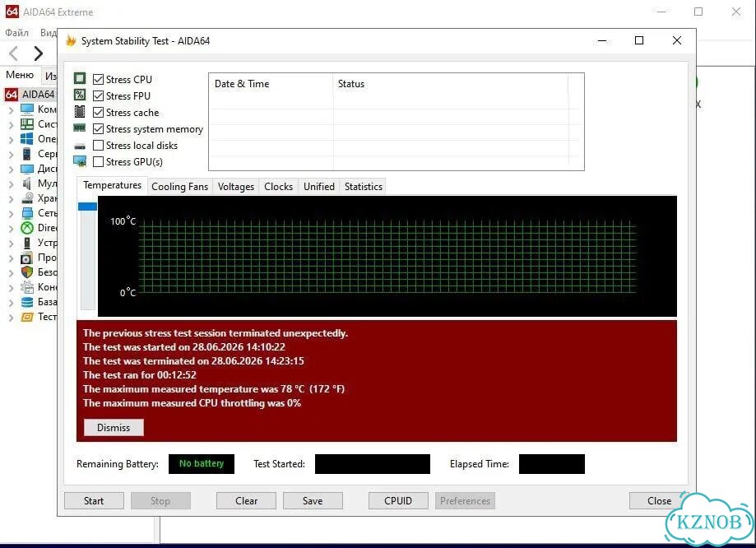Click the configuration gears tree icon

tap(27, 287)
